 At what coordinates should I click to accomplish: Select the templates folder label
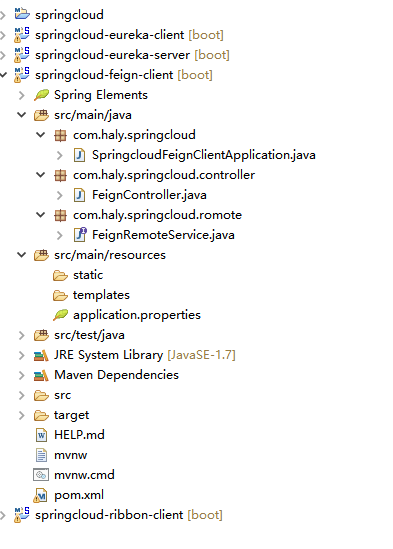[x=101, y=295]
